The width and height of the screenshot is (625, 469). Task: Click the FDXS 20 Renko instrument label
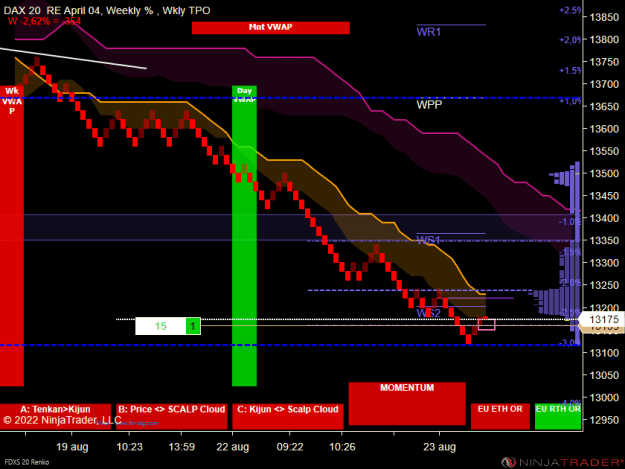pyautogui.click(x=27, y=462)
